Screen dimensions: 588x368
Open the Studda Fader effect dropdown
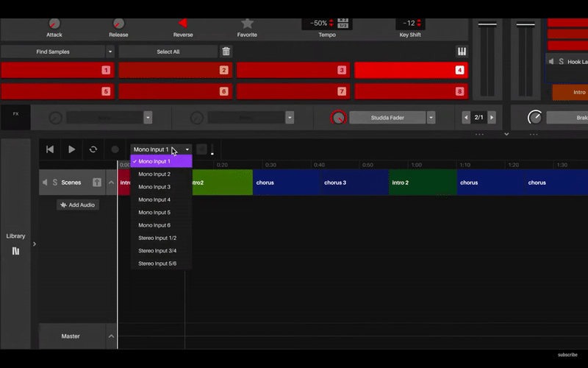click(x=431, y=118)
